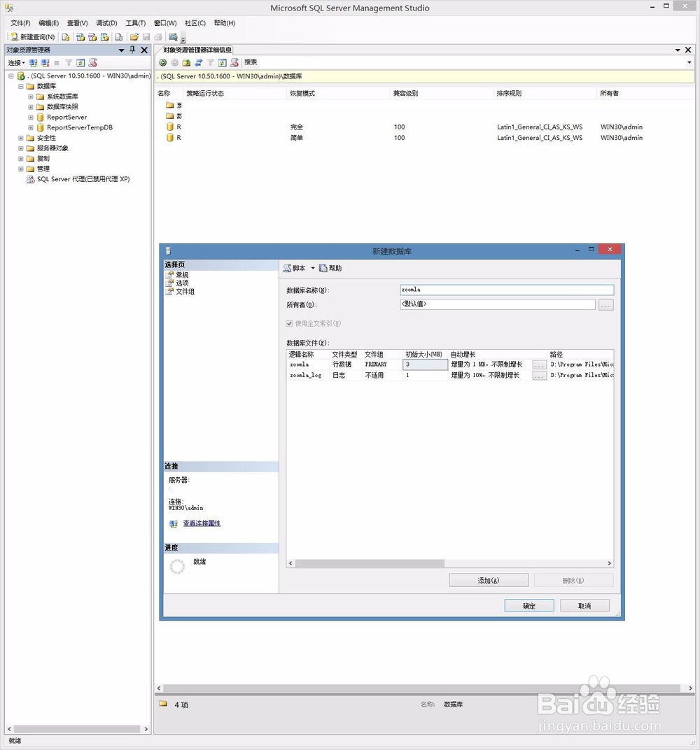This screenshot has height=750, width=700.
Task: Expand the ReportServerTempDB node
Action: [31, 128]
